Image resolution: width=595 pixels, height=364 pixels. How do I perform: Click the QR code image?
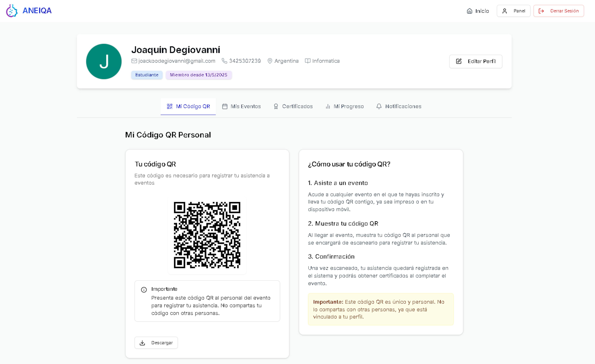point(207,235)
